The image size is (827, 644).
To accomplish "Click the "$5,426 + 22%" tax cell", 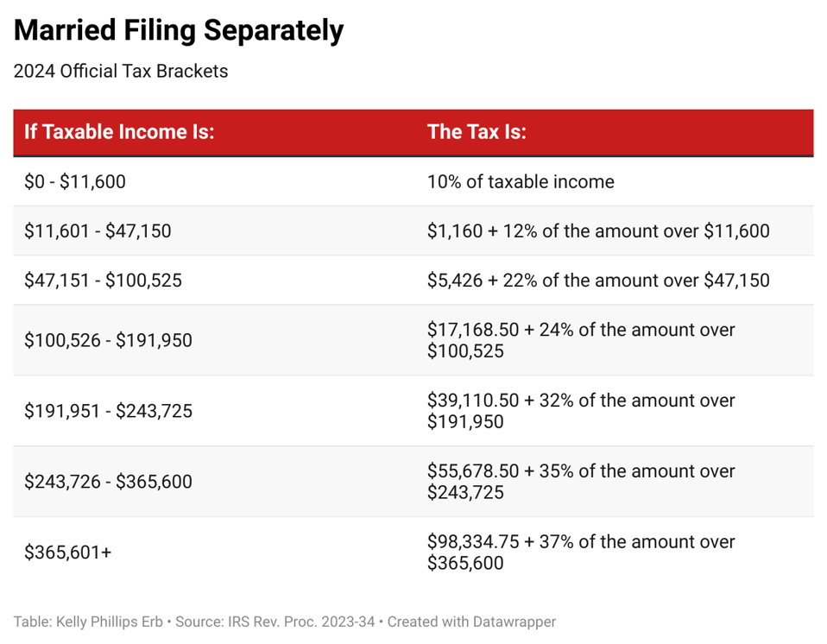I will click(x=598, y=281).
